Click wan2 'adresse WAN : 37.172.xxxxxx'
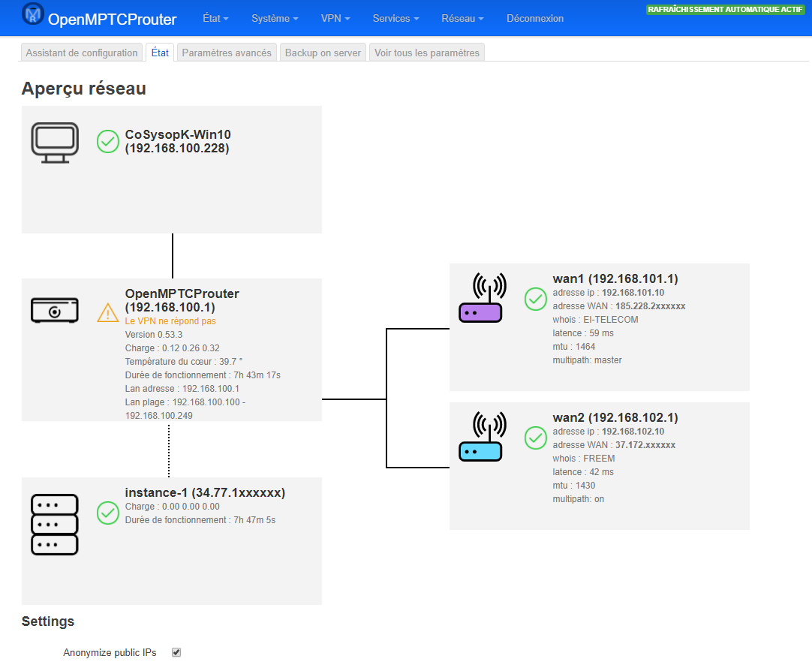 (x=614, y=445)
